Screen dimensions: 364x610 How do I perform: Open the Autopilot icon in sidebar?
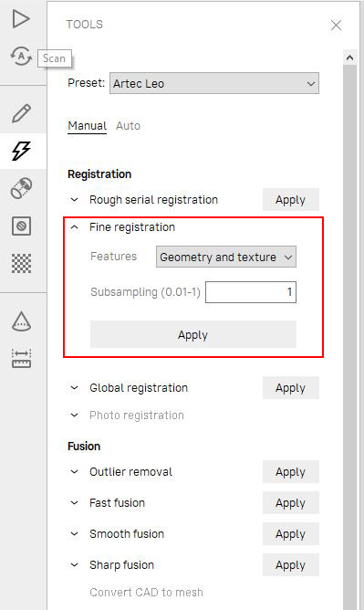tap(21, 57)
